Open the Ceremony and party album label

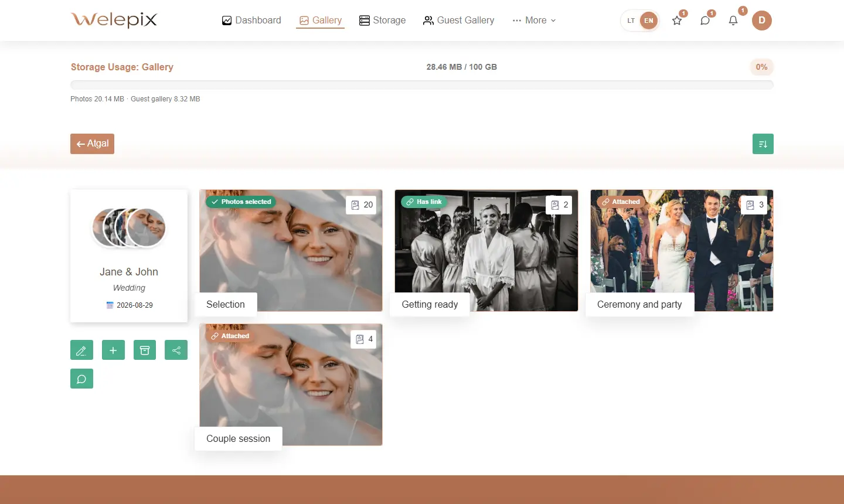click(x=639, y=304)
